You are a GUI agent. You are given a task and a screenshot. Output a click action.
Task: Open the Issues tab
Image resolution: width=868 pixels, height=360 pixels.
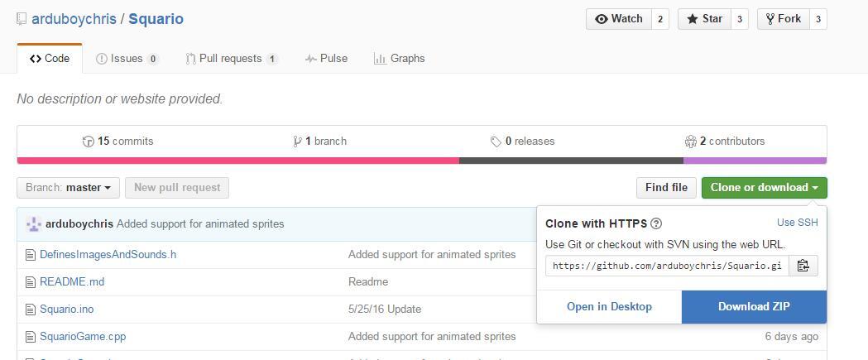127,59
